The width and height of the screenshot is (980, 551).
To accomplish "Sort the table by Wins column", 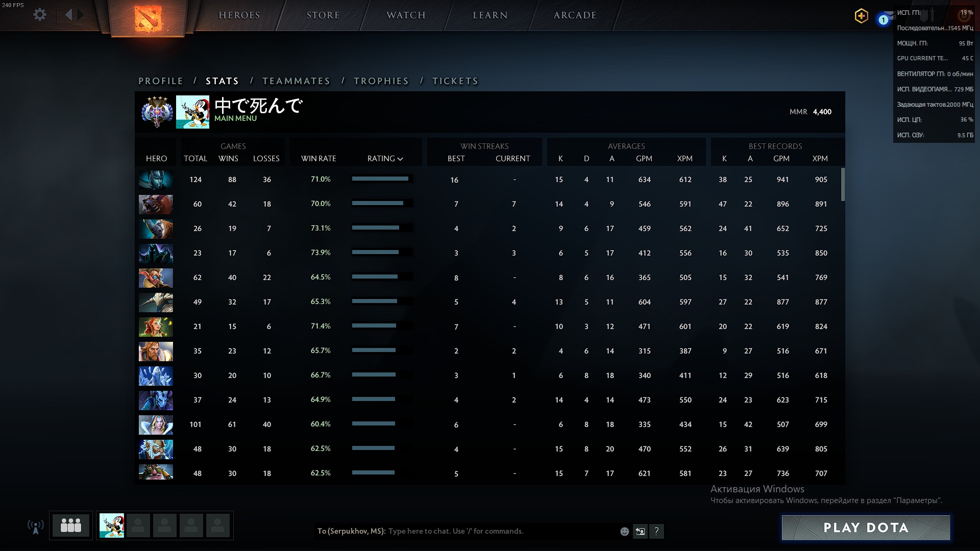I will tap(228, 159).
